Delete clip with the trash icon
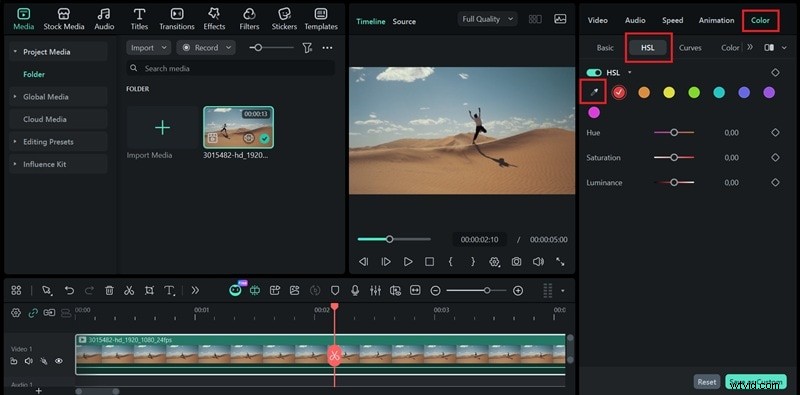 109,290
